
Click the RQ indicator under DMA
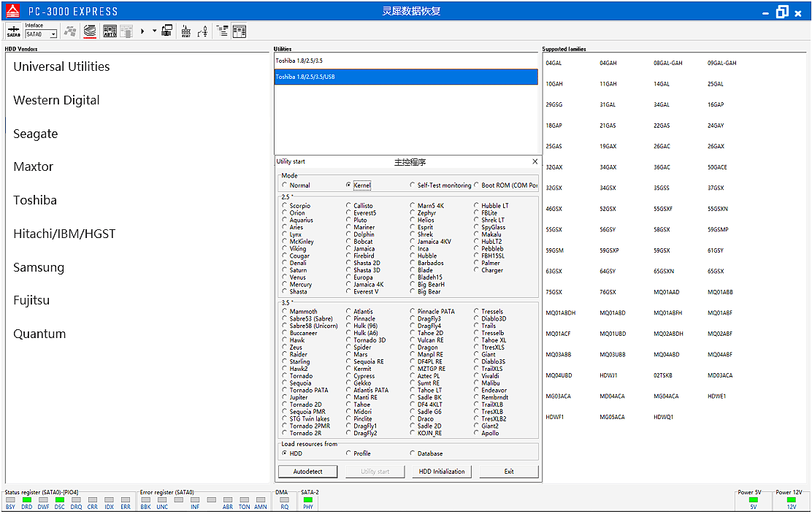284,500
